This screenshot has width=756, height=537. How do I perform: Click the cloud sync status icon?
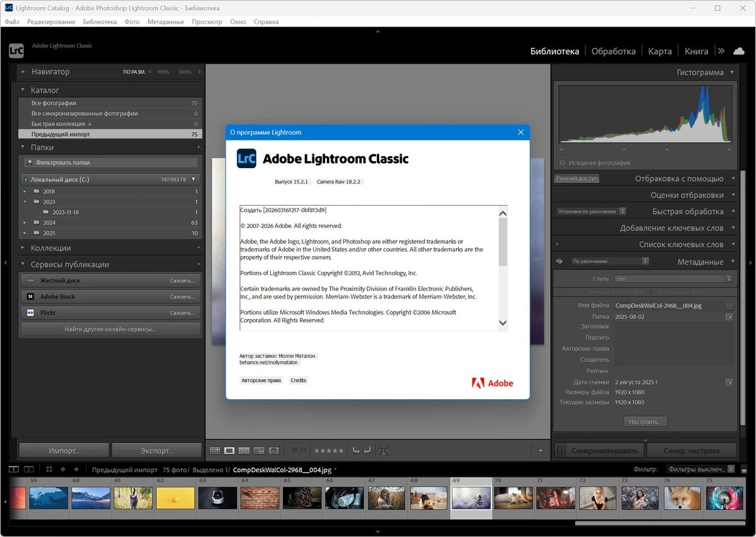738,51
